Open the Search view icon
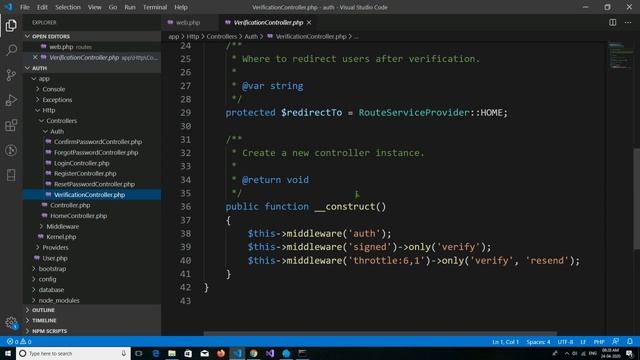This screenshot has width=640, height=360. coord(11,50)
